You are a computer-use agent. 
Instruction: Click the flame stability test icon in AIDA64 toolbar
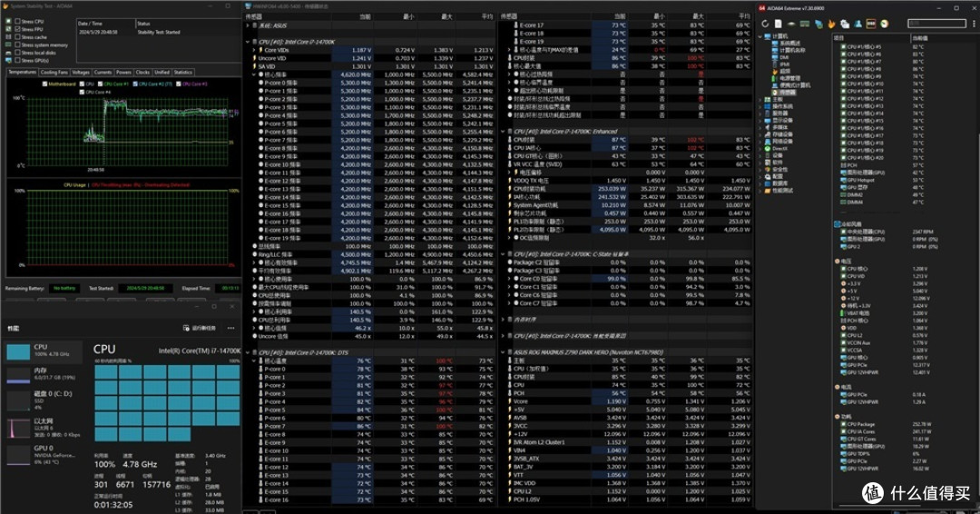[831, 24]
